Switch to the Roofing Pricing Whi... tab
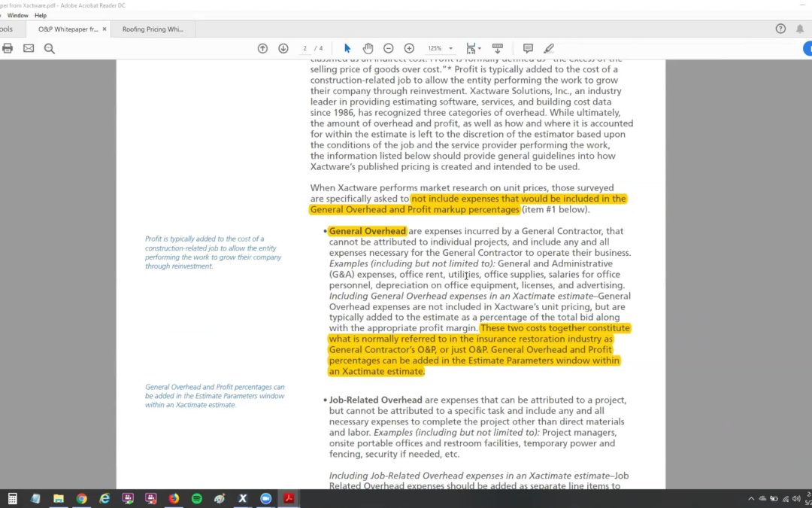Screen dimensions: 812x508 [x=153, y=29]
